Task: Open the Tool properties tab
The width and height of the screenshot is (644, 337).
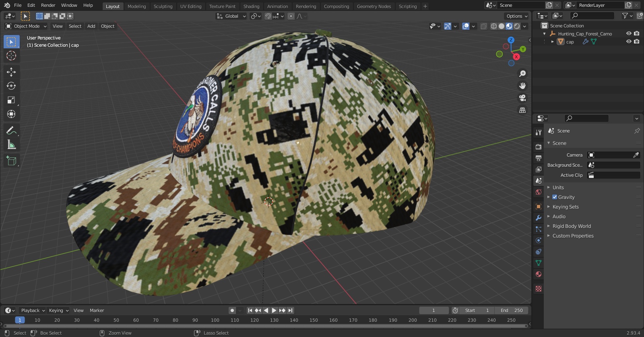Action: coord(539,132)
